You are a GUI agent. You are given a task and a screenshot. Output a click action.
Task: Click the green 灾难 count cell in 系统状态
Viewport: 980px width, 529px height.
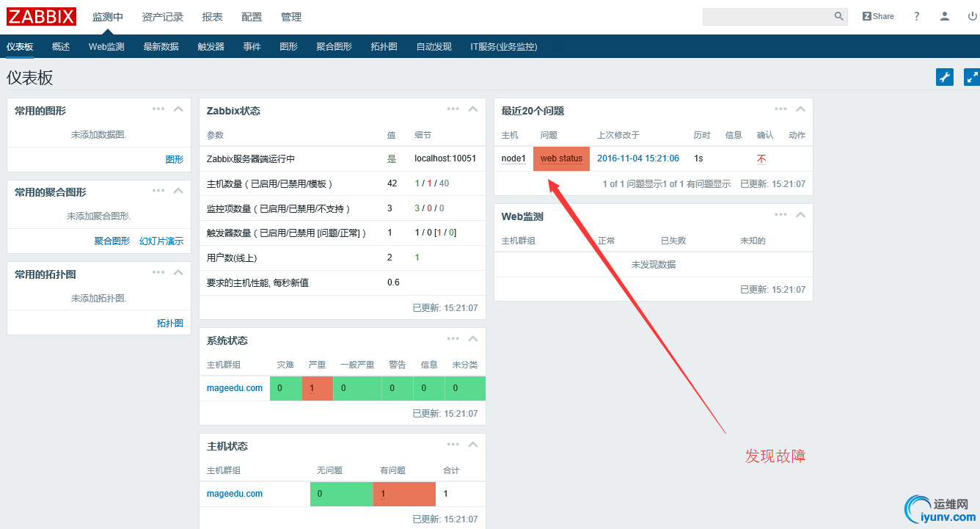coord(285,388)
